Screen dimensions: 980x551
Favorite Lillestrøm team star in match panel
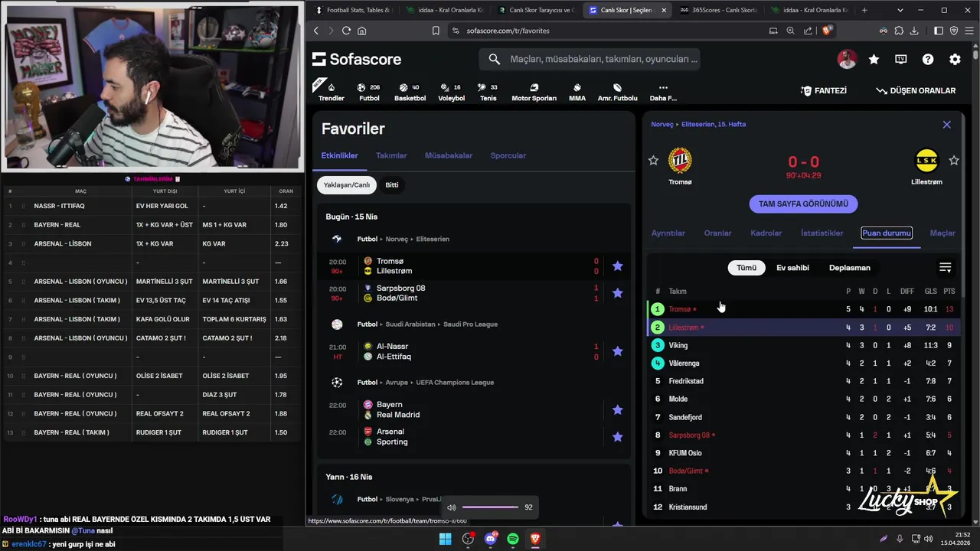point(954,161)
